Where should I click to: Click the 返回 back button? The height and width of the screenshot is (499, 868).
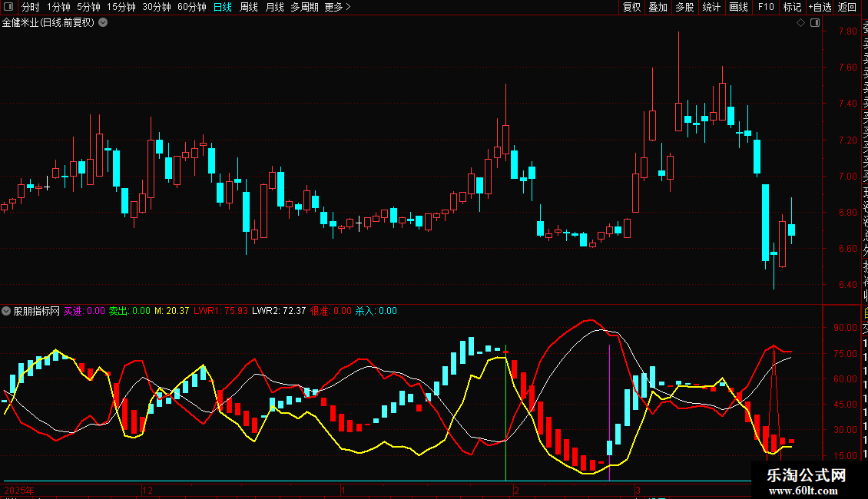pyautogui.click(x=847, y=7)
